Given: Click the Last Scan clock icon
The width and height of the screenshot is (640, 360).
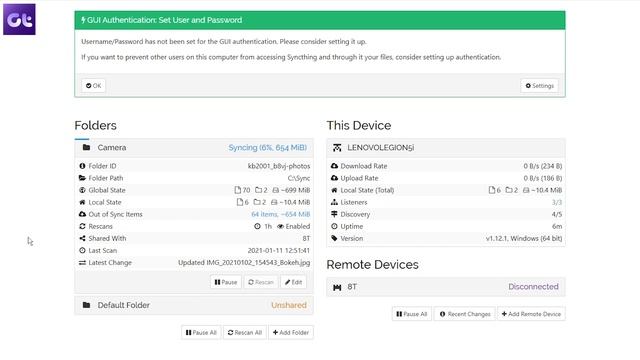Looking at the screenshot, I should [x=82, y=251].
